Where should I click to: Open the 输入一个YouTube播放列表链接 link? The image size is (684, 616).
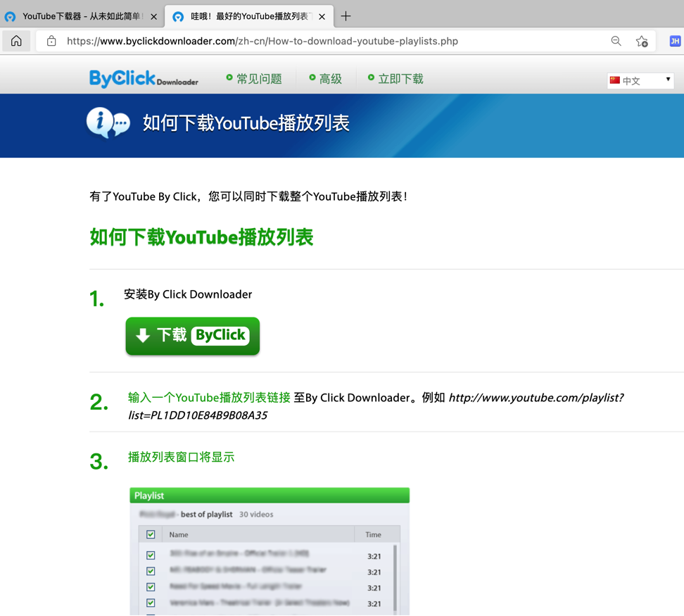tap(209, 398)
